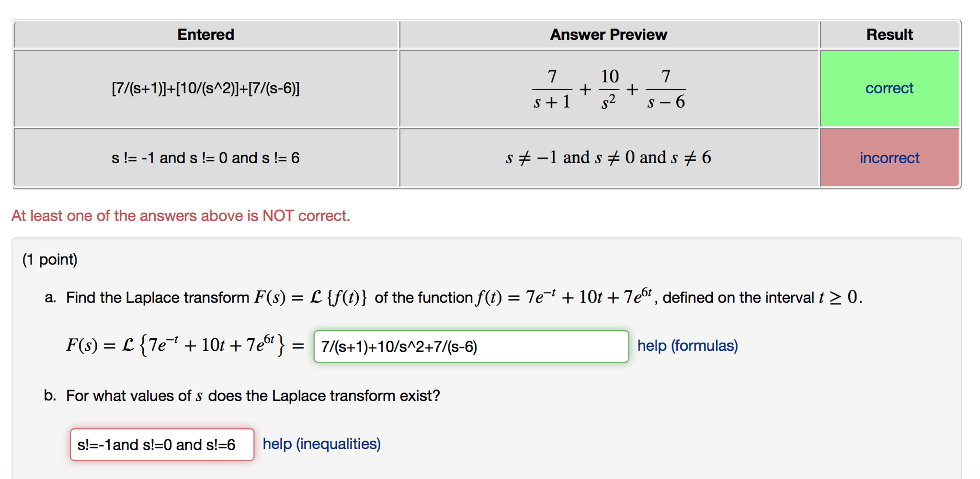The width and height of the screenshot is (980, 479).
Task: Select the Answer Preview column header
Action: click(x=608, y=34)
